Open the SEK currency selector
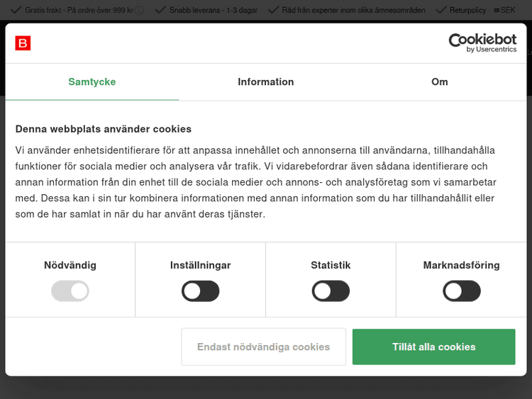532x399 pixels. tap(508, 11)
